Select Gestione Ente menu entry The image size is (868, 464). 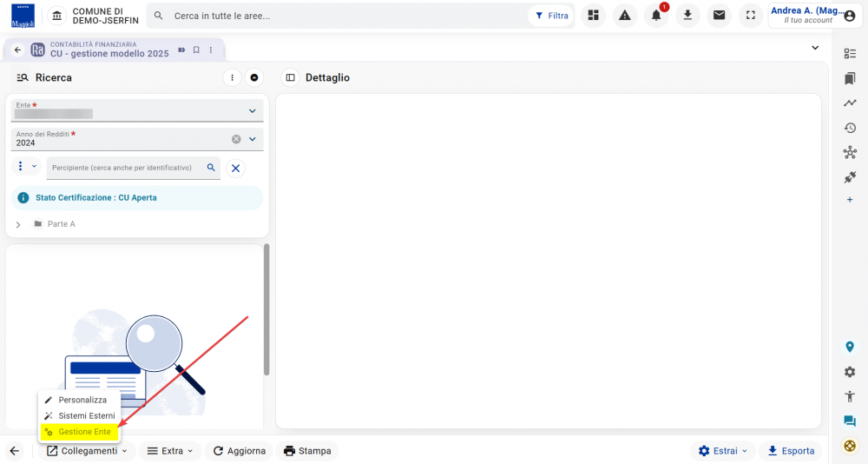tap(80, 432)
